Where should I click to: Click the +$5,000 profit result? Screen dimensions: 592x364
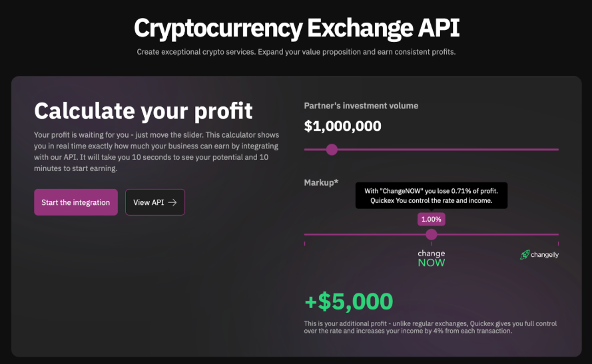pos(348,301)
